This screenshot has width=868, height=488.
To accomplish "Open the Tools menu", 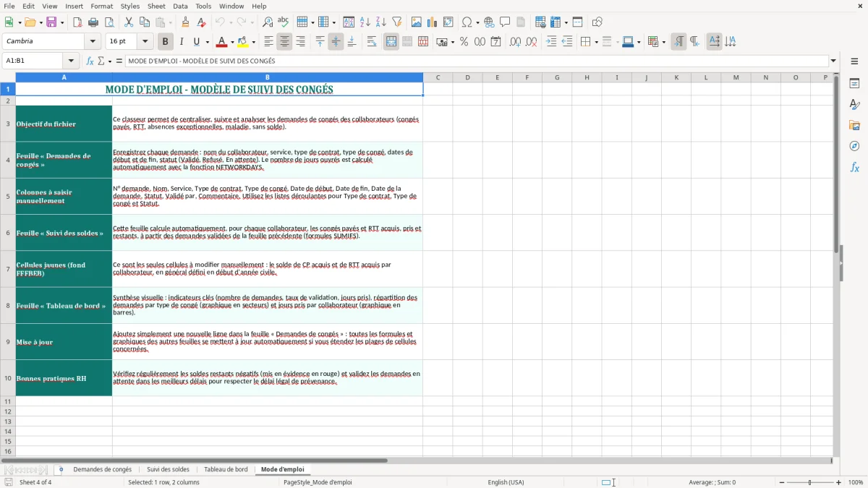I will 203,6.
